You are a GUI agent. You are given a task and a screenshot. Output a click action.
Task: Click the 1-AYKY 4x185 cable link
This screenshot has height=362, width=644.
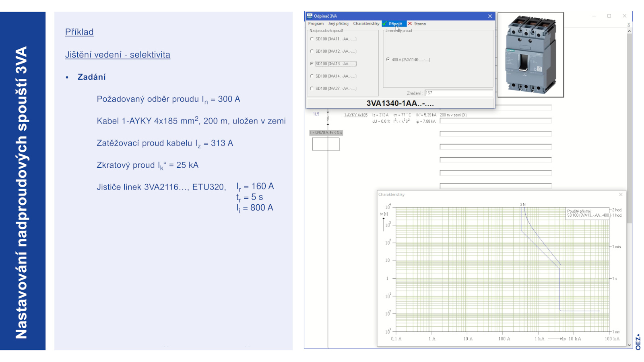(355, 115)
